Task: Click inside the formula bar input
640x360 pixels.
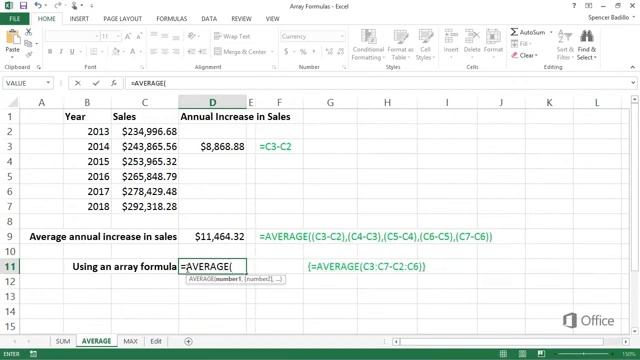Action: coord(378,83)
